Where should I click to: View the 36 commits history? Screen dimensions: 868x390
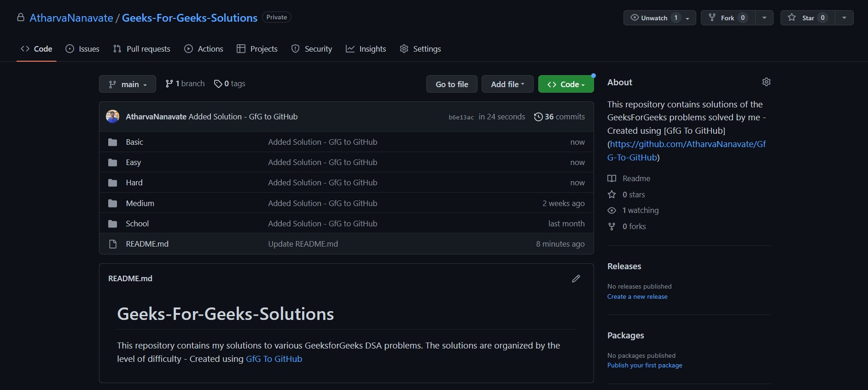559,117
